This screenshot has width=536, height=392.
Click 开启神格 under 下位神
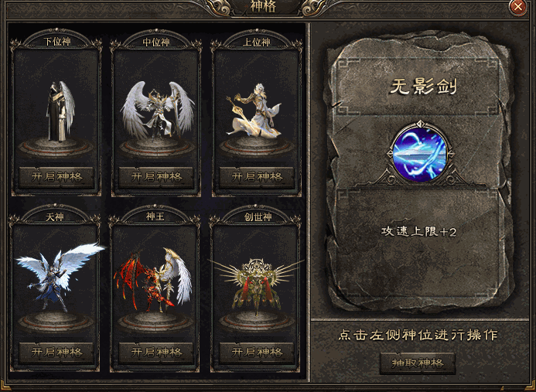coord(56,177)
